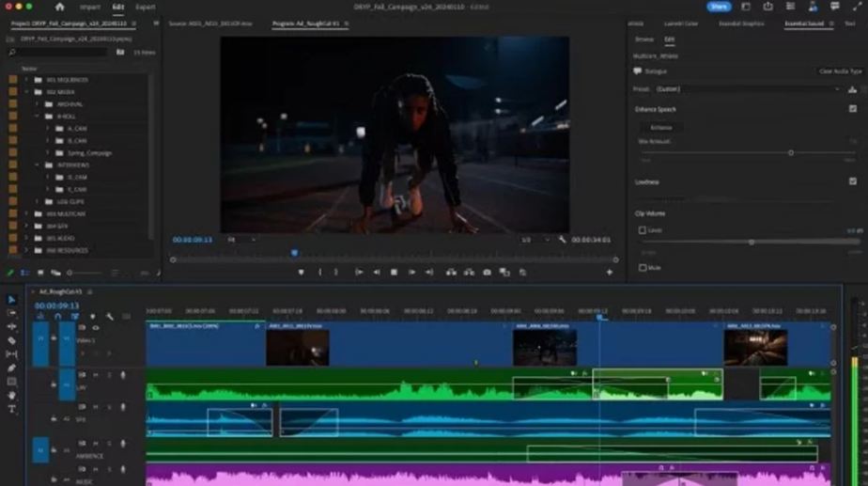
Task: Open the 1/2 playback resolution dropdown
Action: [535, 240]
